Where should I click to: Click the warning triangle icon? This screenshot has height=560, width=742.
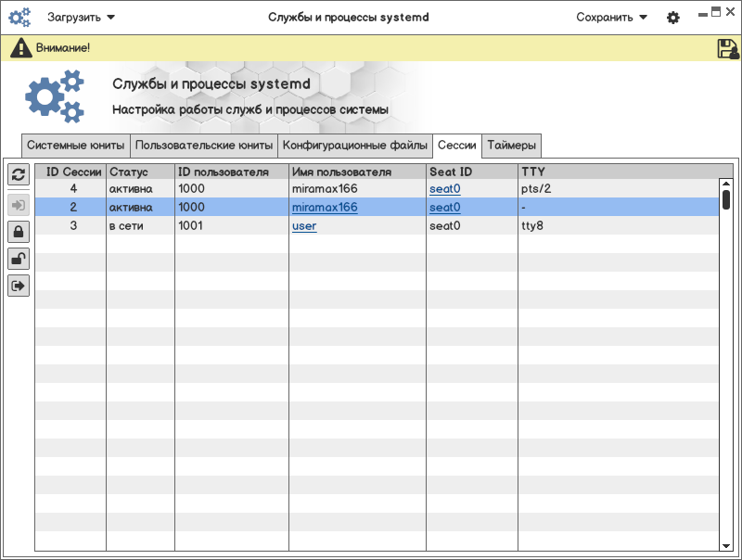[20, 48]
